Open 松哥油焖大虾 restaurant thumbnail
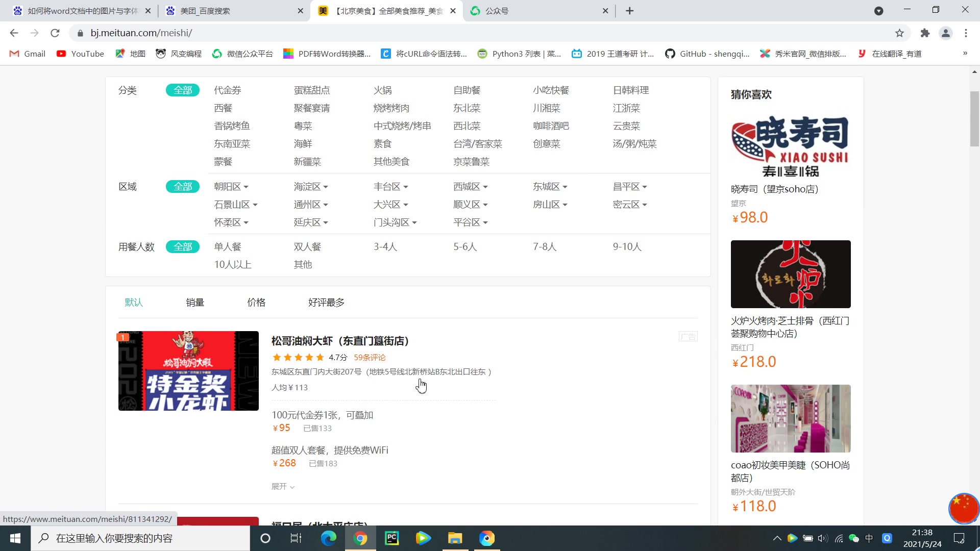 [188, 371]
